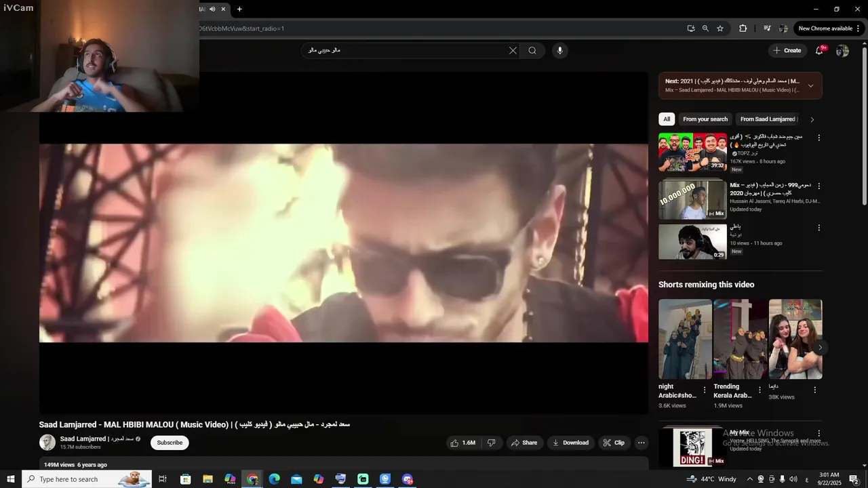Click the Create button on YouTube
Viewport: 868px width, 488px height.
[787, 50]
